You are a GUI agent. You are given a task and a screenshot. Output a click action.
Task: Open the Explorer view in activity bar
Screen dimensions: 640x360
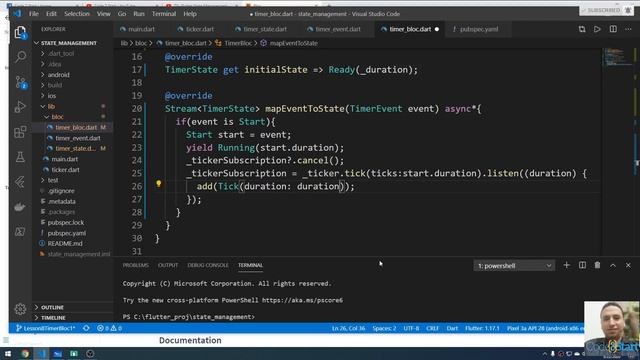(x=20, y=32)
